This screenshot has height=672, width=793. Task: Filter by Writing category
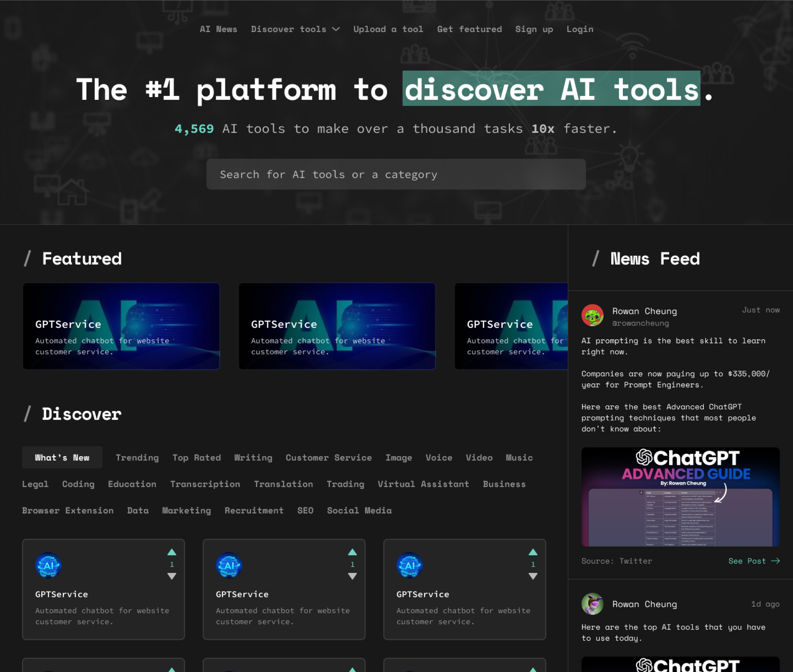[x=253, y=458]
